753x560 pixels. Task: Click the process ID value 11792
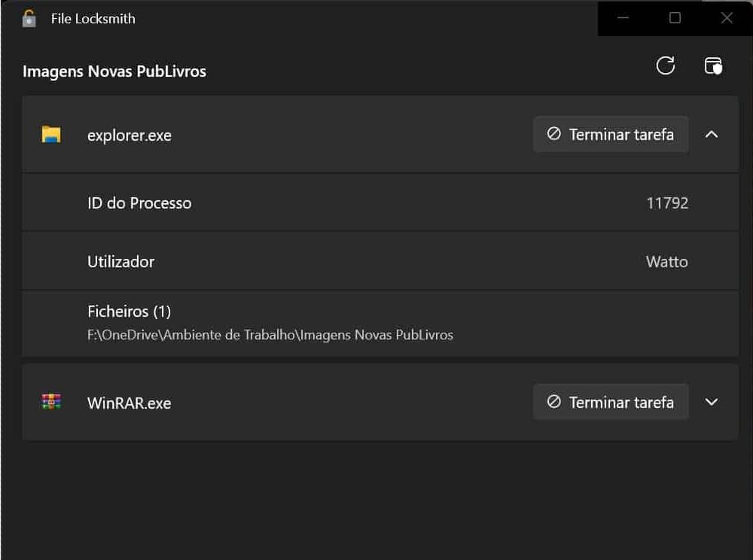point(667,203)
